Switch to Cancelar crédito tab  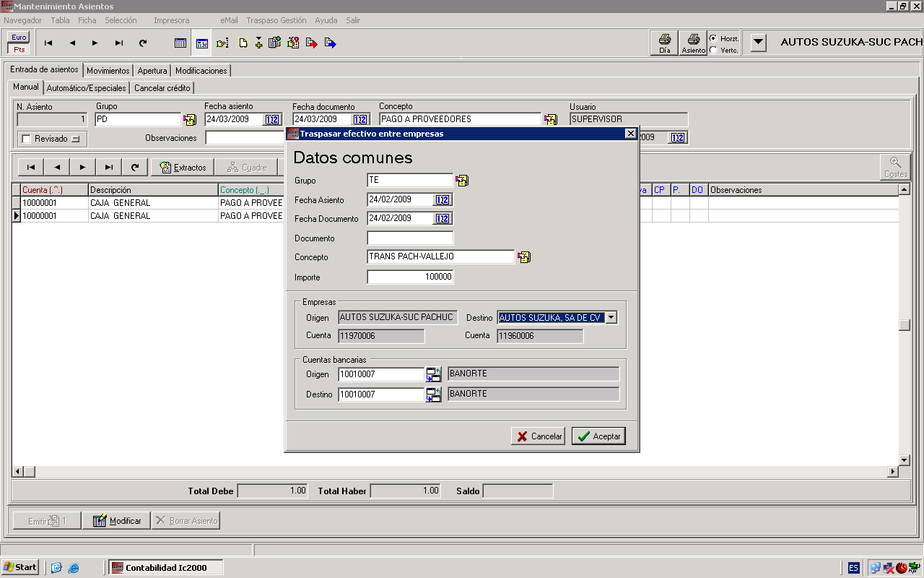(x=162, y=88)
